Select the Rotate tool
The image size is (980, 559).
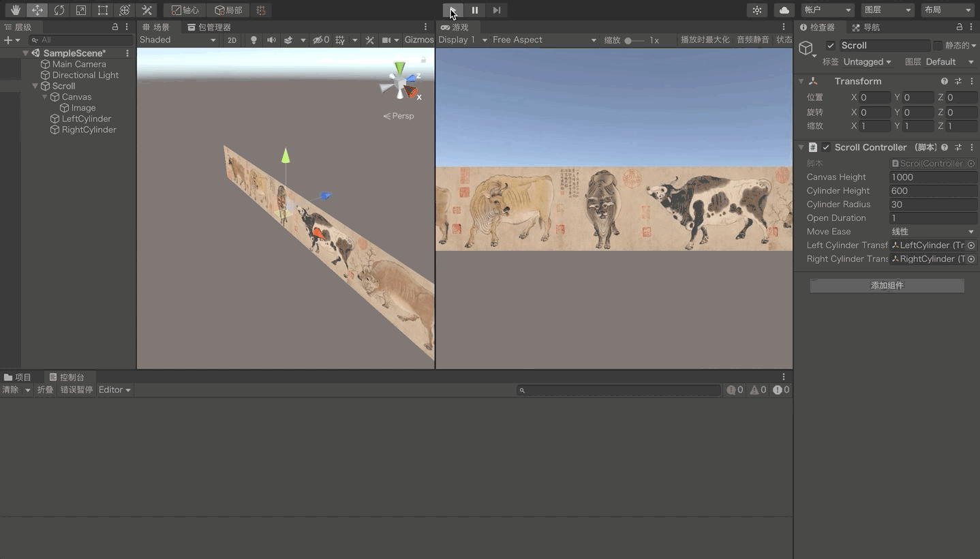tap(59, 10)
